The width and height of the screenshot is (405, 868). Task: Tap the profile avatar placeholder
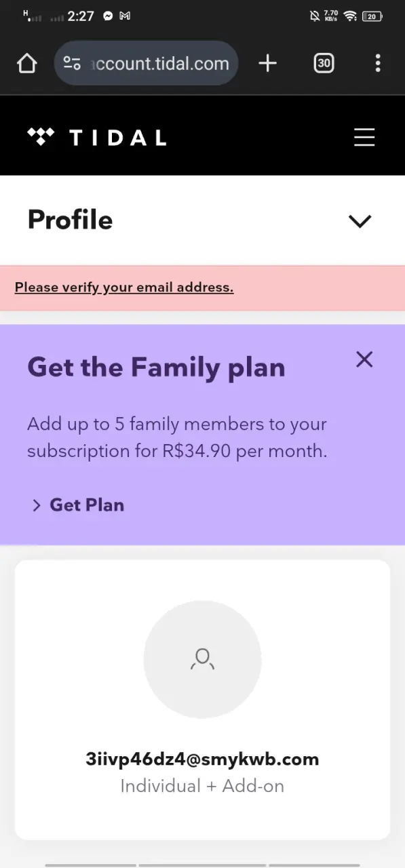tap(202, 659)
